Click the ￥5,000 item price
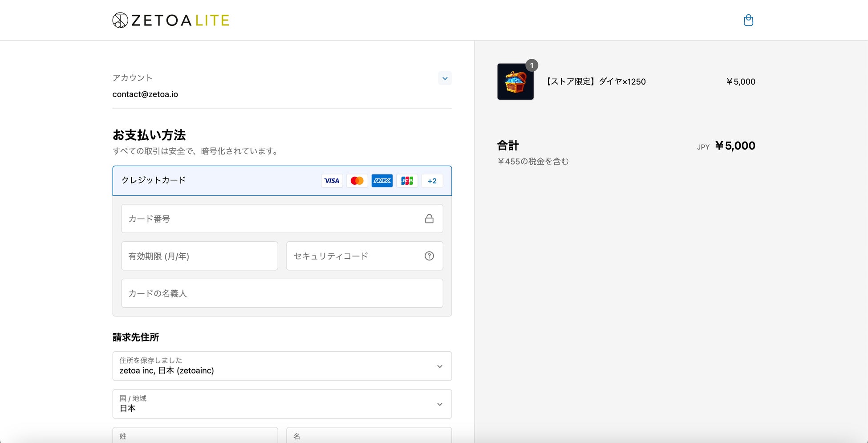Screen dimensions: 868x443 [x=741, y=81]
